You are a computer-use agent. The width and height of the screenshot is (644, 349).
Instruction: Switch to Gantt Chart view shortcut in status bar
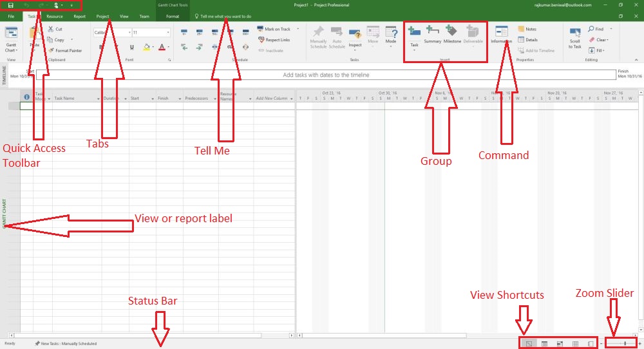(x=529, y=344)
